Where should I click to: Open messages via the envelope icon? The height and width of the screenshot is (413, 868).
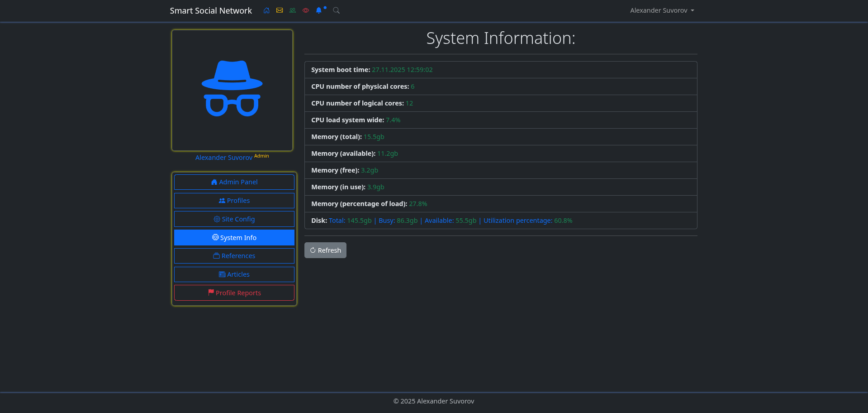pos(280,10)
